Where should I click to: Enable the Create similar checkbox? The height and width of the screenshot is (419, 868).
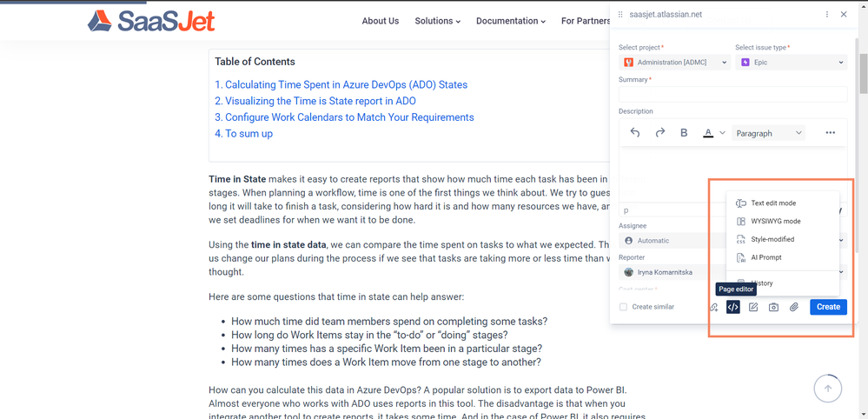point(623,307)
